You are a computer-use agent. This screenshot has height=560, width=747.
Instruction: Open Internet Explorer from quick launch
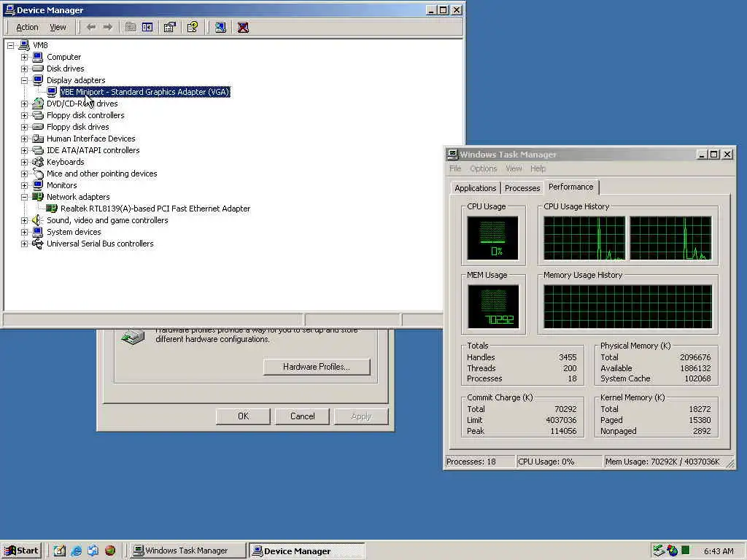pyautogui.click(x=76, y=551)
